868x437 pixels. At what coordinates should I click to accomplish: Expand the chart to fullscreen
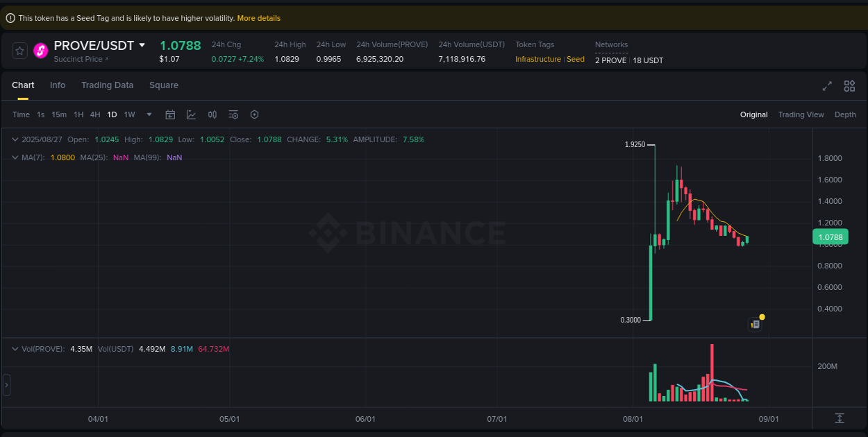click(826, 86)
